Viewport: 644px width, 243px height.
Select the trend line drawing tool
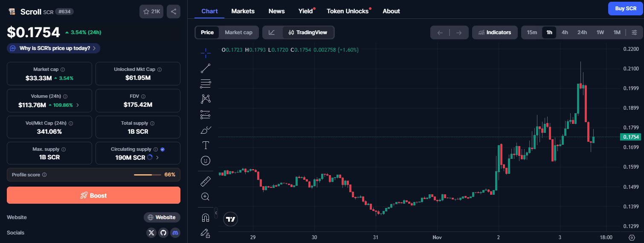(206, 68)
